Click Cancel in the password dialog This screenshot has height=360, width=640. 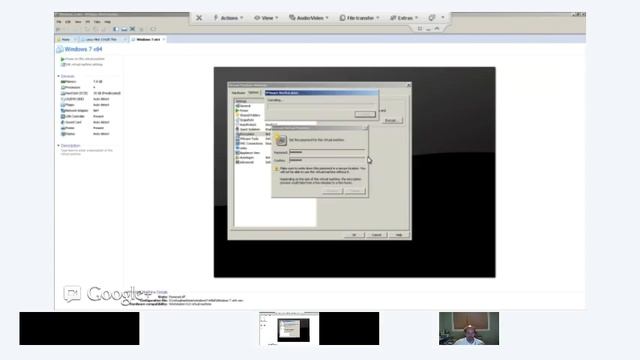pyautogui.click(x=355, y=191)
